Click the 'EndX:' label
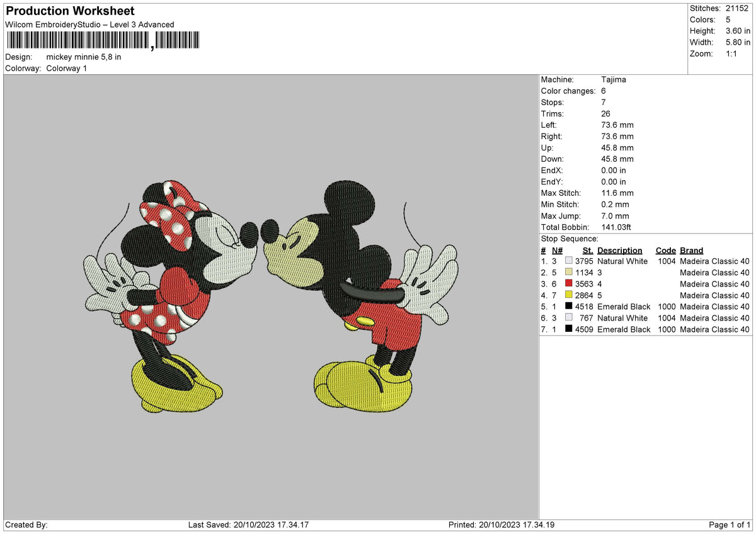Screen dimensions: 756x534 point(552,171)
